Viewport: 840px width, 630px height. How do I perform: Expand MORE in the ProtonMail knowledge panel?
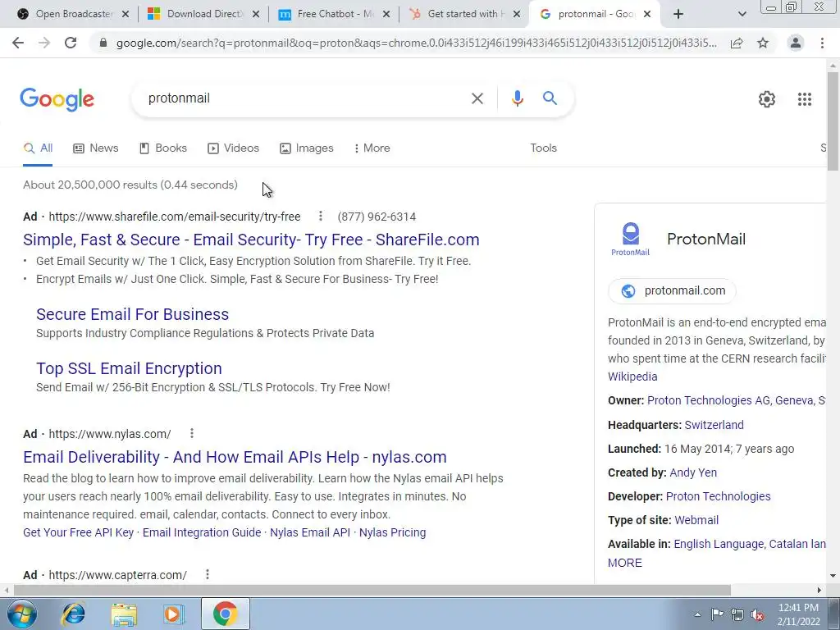pyautogui.click(x=624, y=563)
